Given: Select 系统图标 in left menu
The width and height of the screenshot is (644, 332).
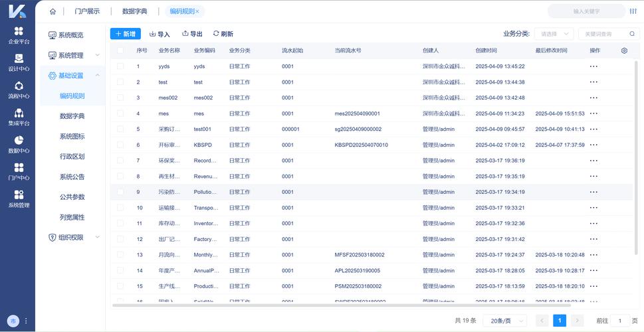Looking at the screenshot, I should pos(72,136).
